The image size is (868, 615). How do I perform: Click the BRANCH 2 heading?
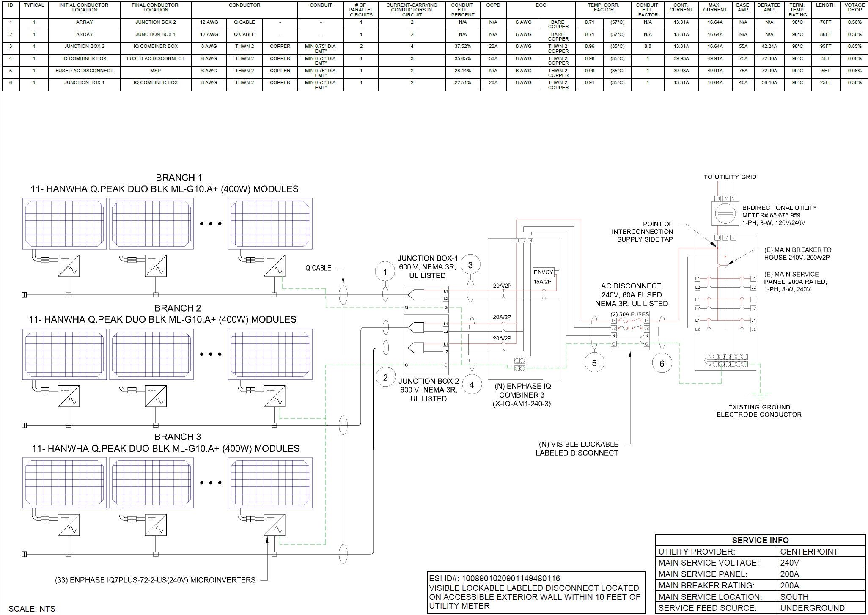[178, 308]
